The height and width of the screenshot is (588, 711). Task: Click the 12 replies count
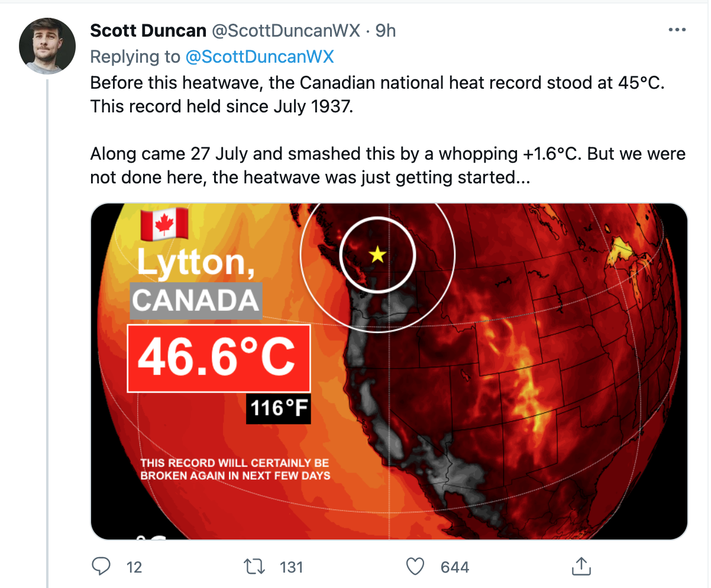[134, 567]
